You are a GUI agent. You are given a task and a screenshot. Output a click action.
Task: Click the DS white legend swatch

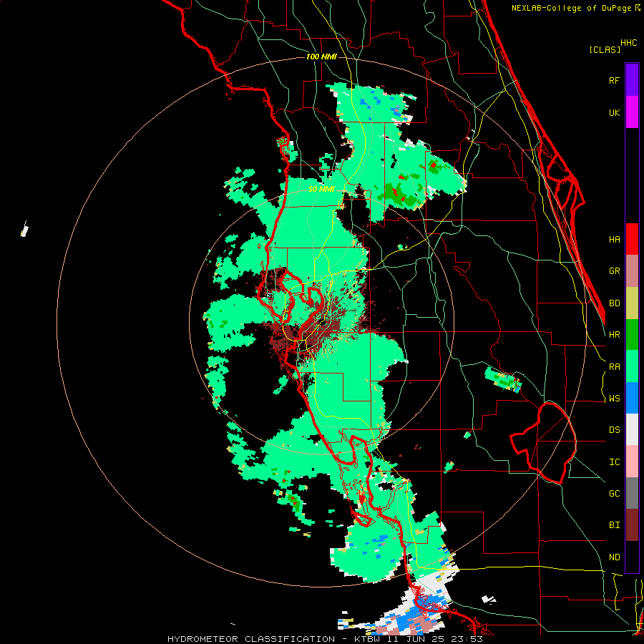632,430
